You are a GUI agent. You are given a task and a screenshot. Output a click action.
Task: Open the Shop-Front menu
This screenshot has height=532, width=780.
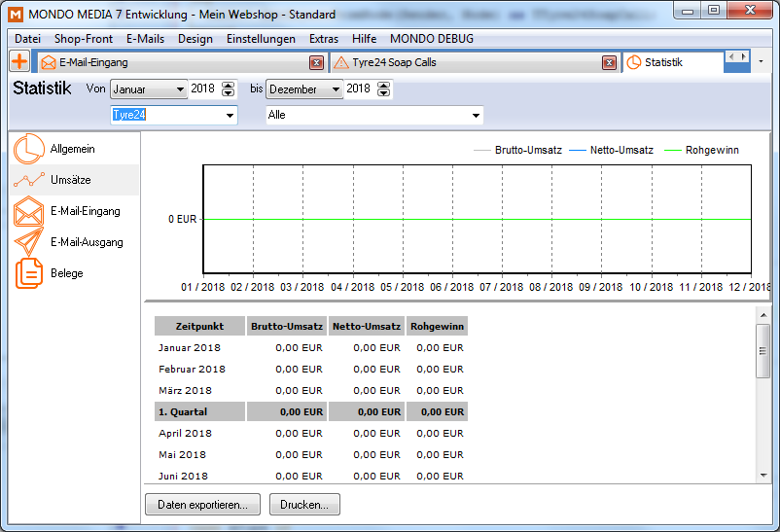tap(84, 39)
